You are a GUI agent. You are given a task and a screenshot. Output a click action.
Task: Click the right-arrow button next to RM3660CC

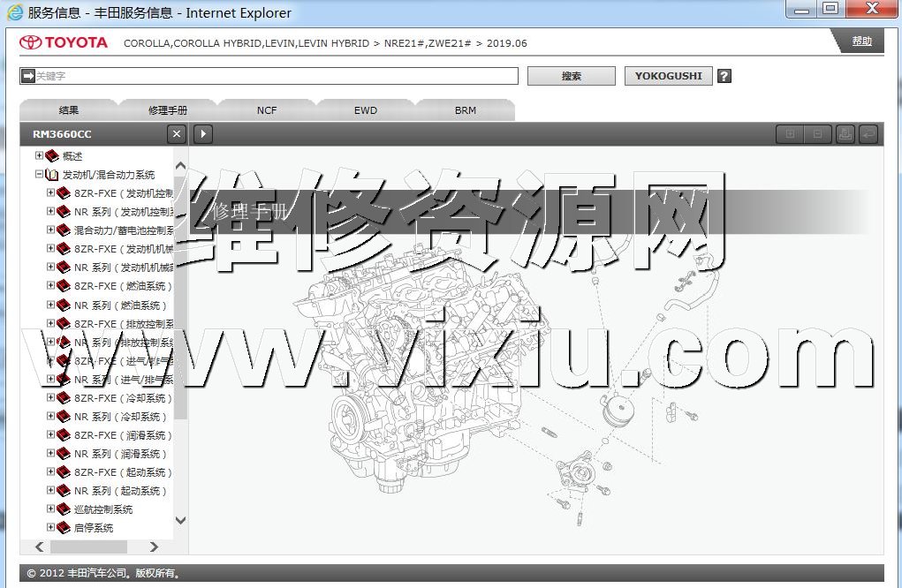[202, 134]
